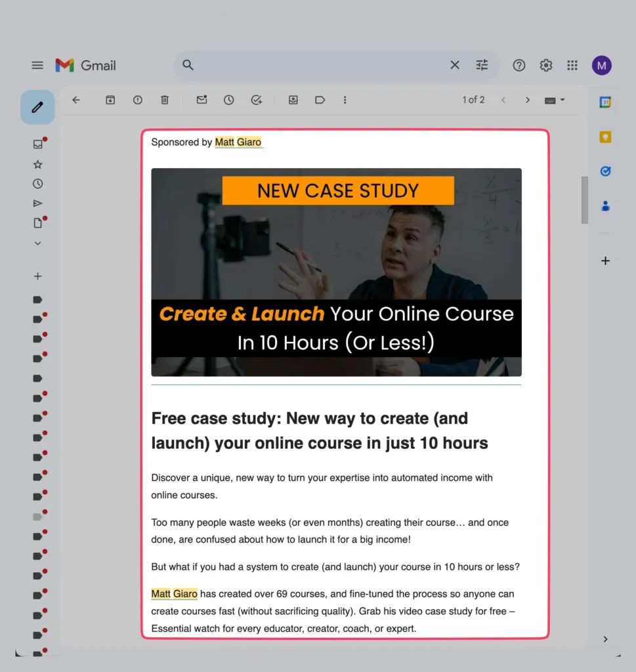
Task: Open the Google apps grid menu
Action: click(x=572, y=65)
